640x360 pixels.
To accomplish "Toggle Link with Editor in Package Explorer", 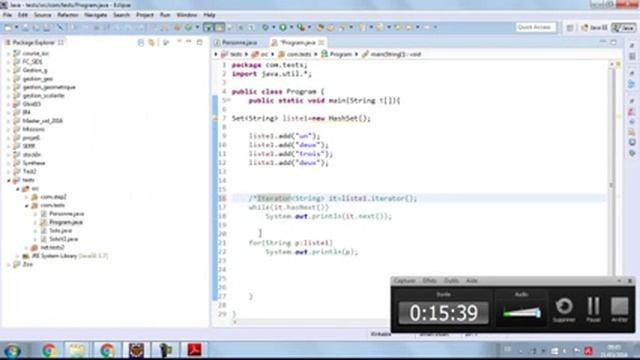I will coord(152,42).
